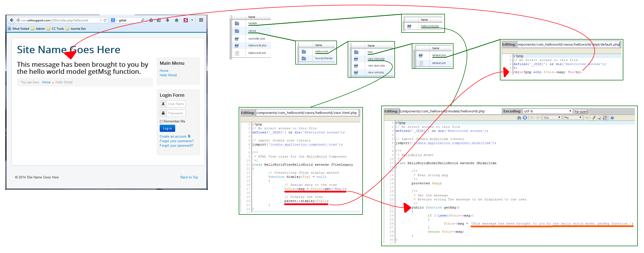
Task: Click the binoculars search icon in editor toolbar
Action: click(519, 118)
